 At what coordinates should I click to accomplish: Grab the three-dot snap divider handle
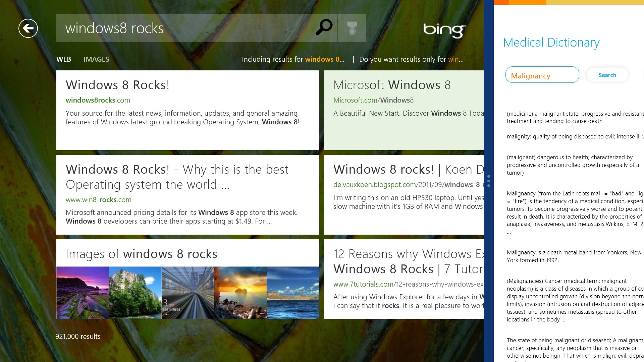[489, 181]
